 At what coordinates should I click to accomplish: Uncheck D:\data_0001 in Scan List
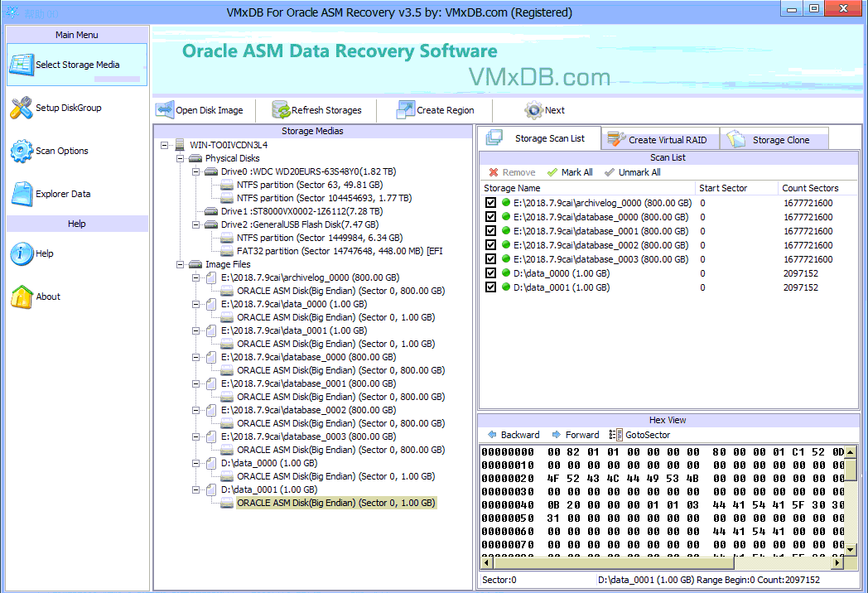[490, 287]
